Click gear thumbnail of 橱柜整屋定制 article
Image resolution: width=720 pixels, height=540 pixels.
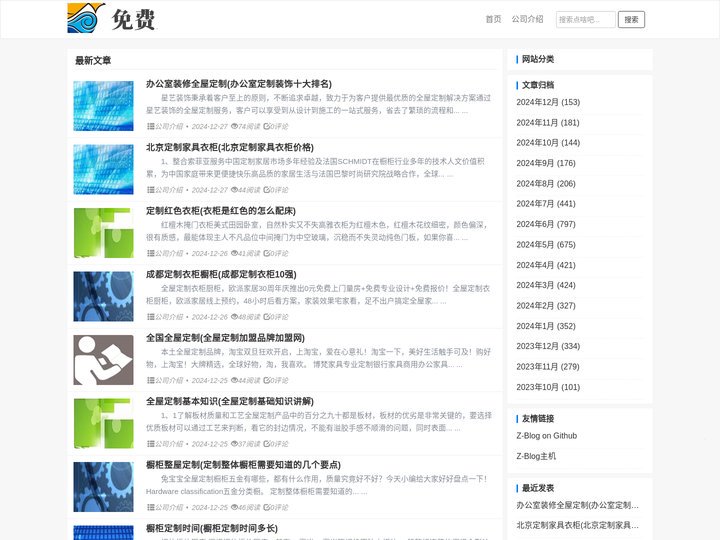click(103, 487)
